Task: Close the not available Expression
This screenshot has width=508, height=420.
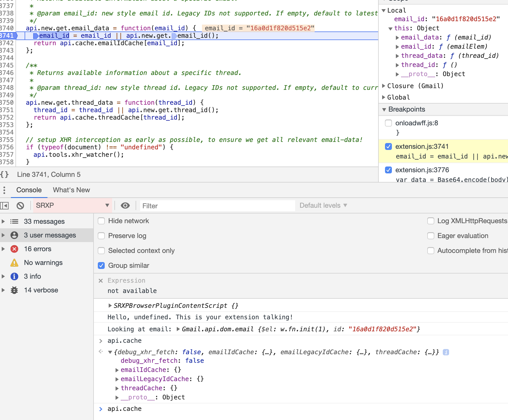Action: point(101,280)
